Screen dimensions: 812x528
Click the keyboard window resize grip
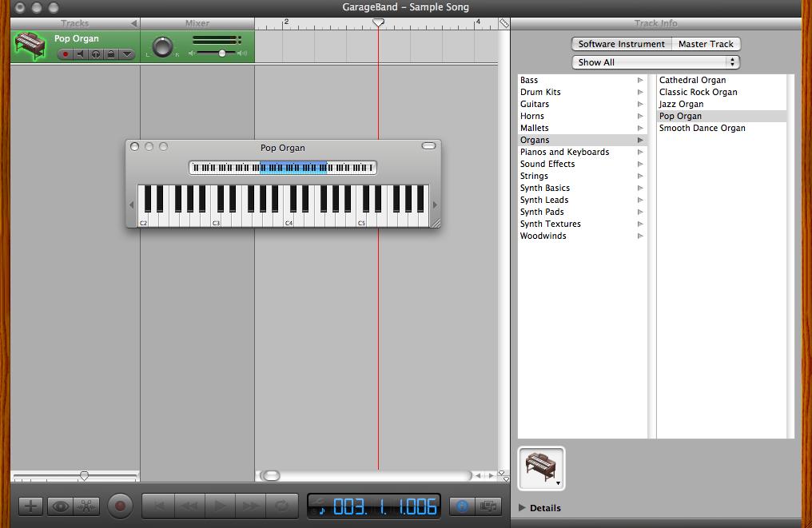point(436,223)
